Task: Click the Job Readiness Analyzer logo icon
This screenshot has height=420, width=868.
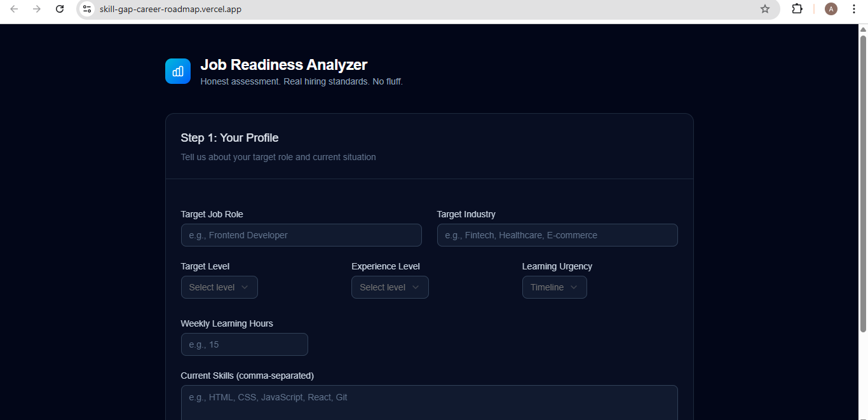Action: click(x=178, y=71)
